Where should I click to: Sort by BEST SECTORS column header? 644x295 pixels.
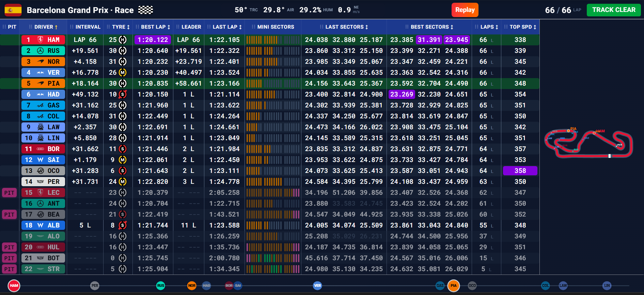(429, 27)
